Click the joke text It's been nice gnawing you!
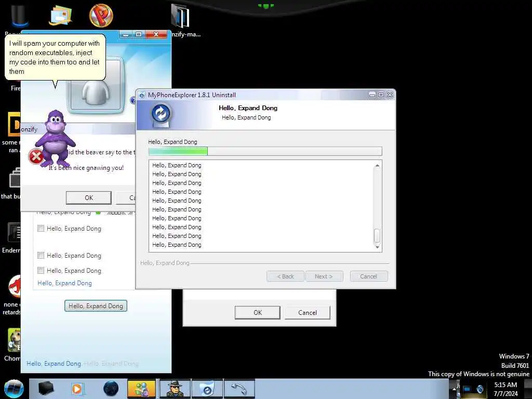 tap(86, 168)
